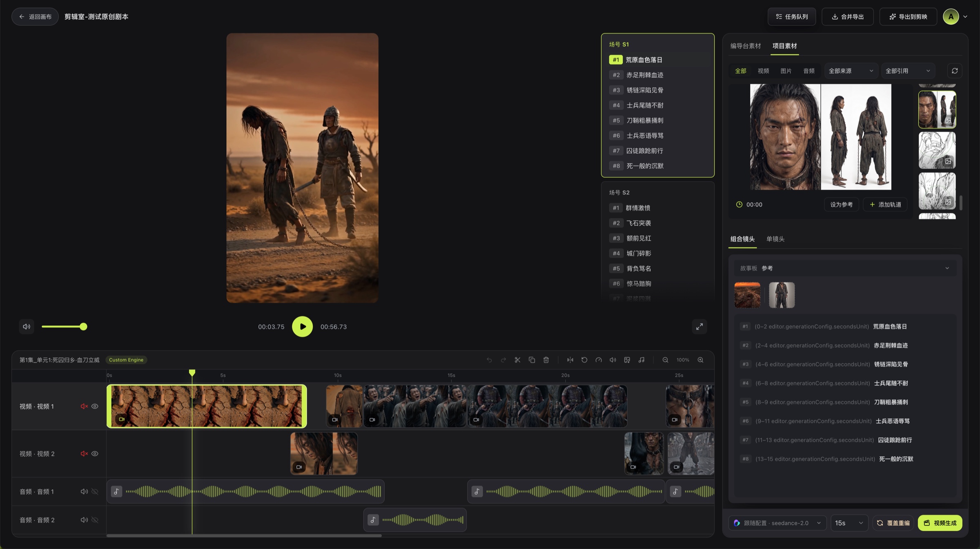The height and width of the screenshot is (549, 980).
Task: Mute toggle for 视频 1 track
Action: click(x=84, y=407)
